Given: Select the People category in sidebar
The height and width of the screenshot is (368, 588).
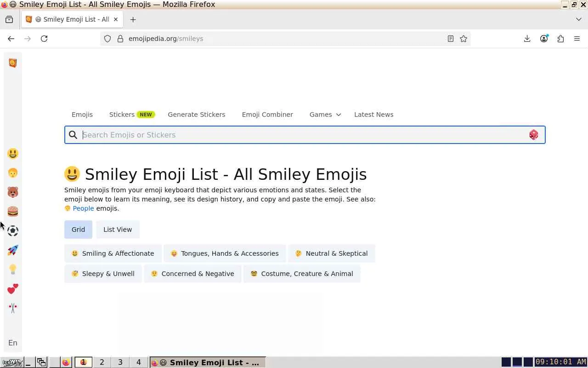Looking at the screenshot, I should pos(13,173).
